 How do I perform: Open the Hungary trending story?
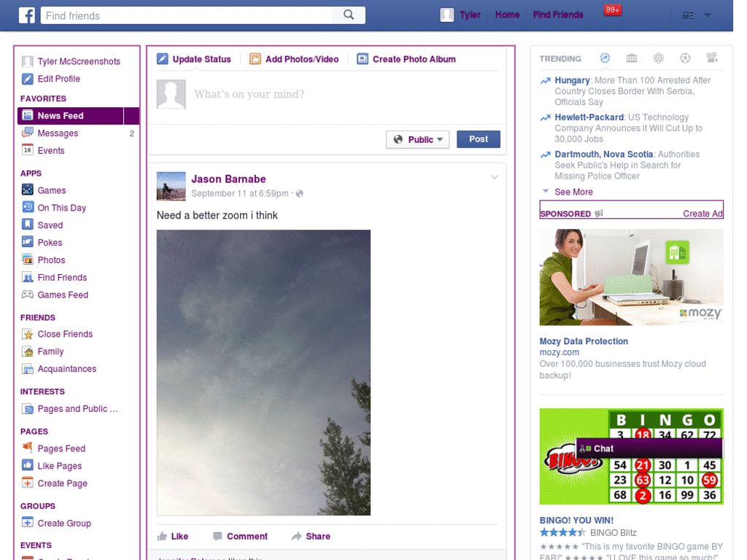coord(572,80)
